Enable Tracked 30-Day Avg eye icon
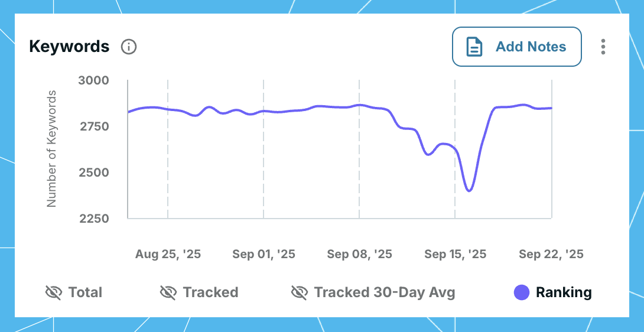Image resolution: width=644 pixels, height=332 pixels. pos(300,292)
